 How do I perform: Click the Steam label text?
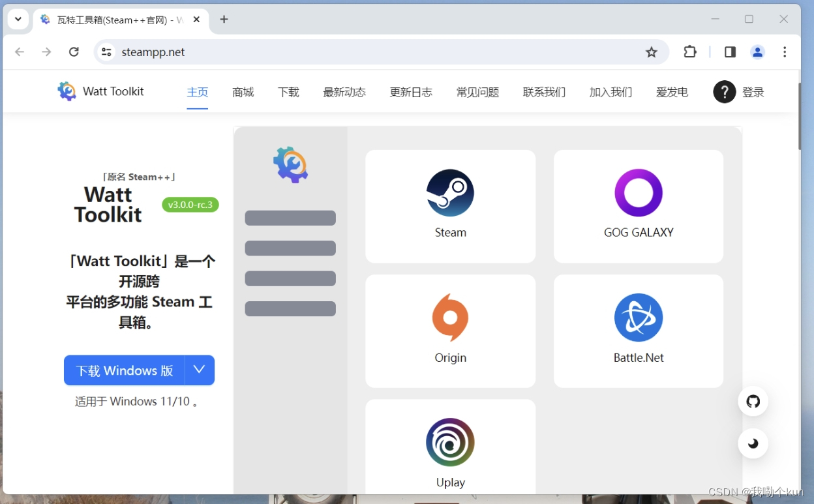[450, 233]
